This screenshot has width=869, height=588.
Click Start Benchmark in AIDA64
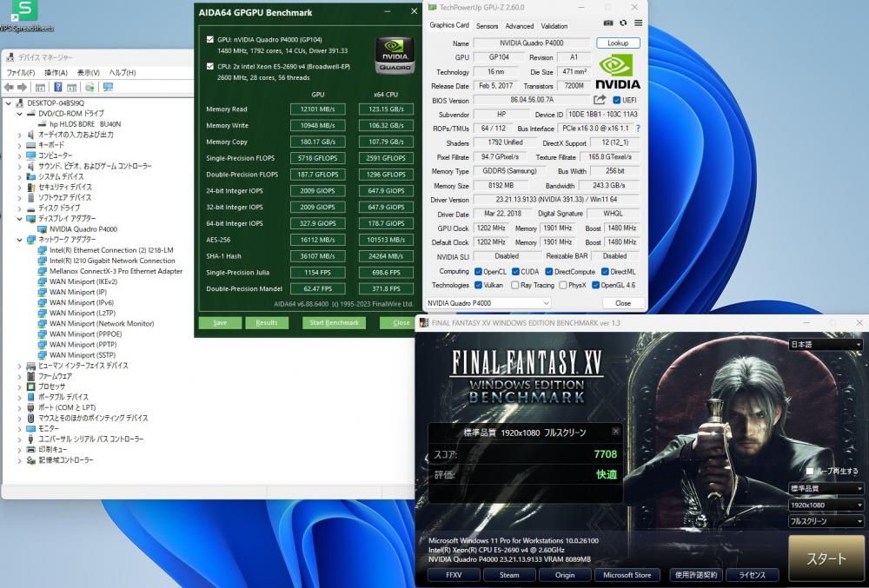point(335,323)
